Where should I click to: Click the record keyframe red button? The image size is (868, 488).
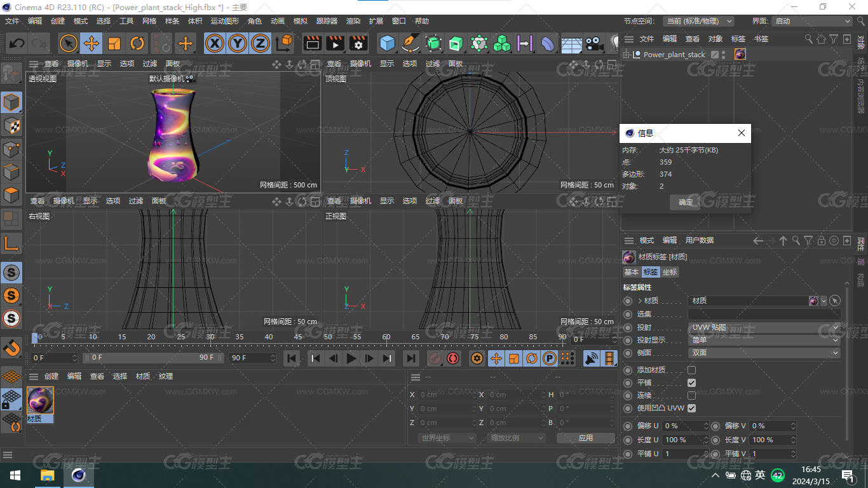point(435,358)
